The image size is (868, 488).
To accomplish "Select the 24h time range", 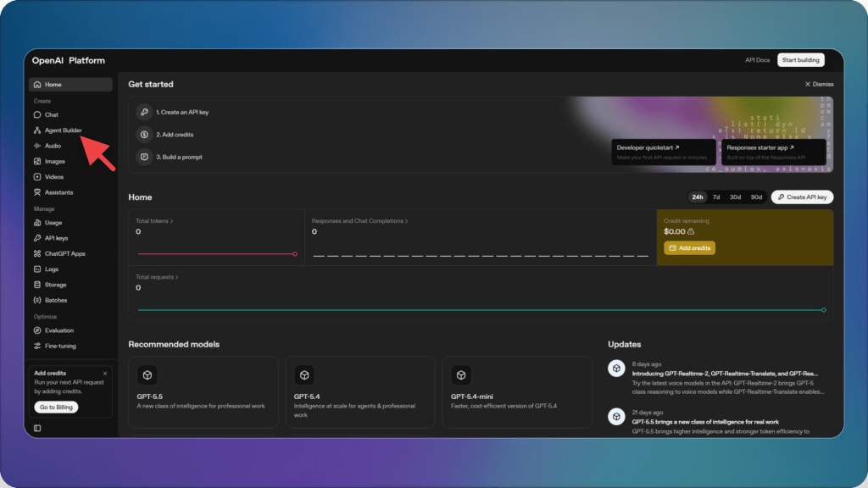I will pyautogui.click(x=698, y=197).
